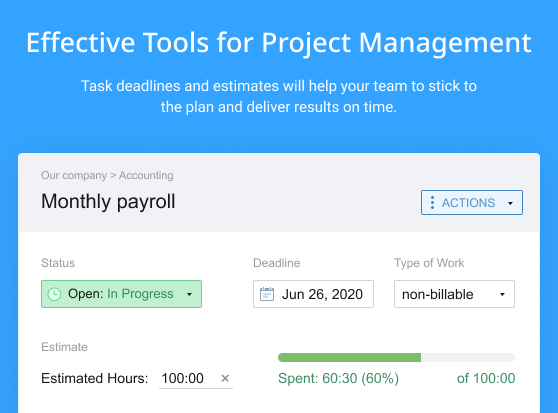Viewport: 558px width, 413px height.
Task: Click the calendar icon in Deadline field
Action: 267,294
